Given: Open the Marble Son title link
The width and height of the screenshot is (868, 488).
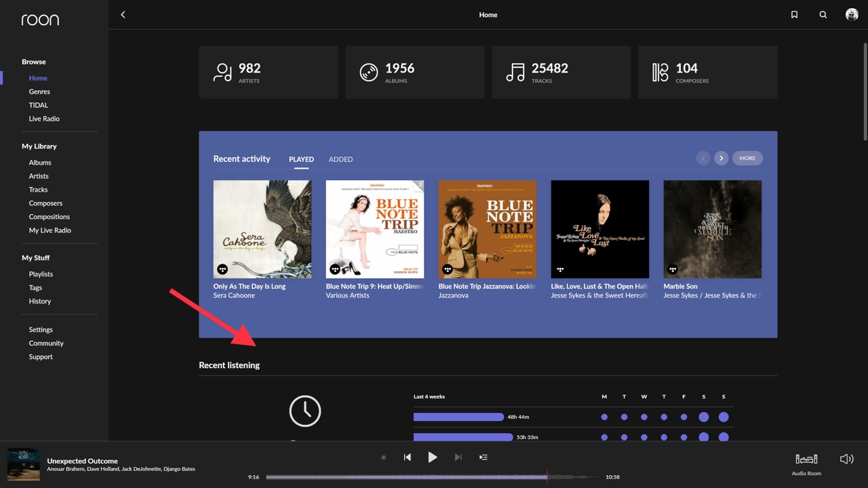Looking at the screenshot, I should [x=681, y=286].
